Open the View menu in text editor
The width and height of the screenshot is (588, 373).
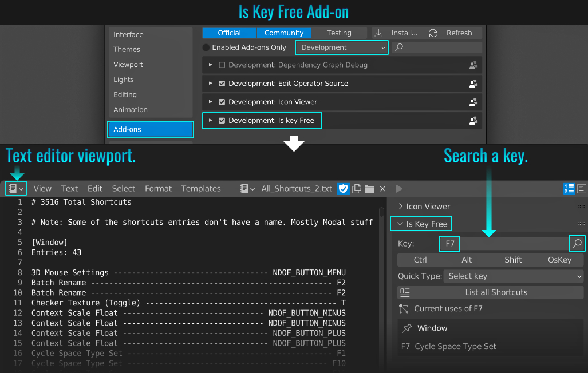click(x=42, y=189)
